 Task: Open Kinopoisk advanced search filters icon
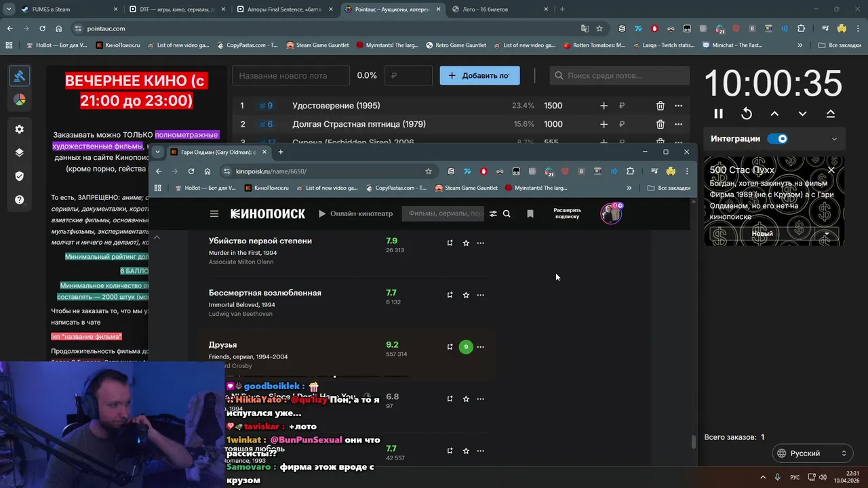(x=493, y=213)
